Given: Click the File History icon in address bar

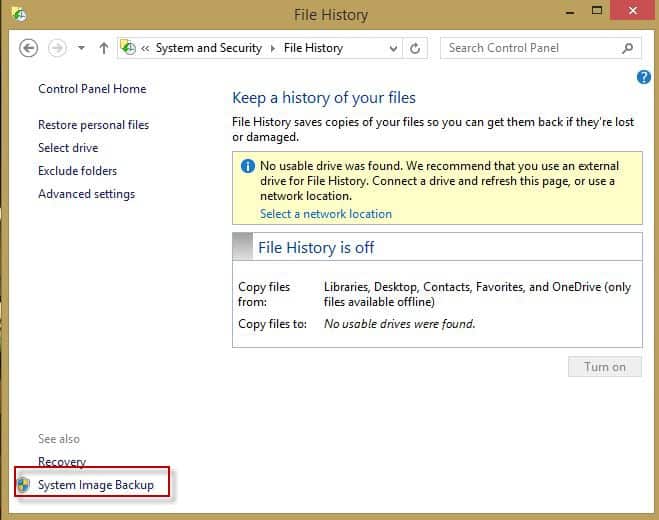Looking at the screenshot, I should coord(128,48).
